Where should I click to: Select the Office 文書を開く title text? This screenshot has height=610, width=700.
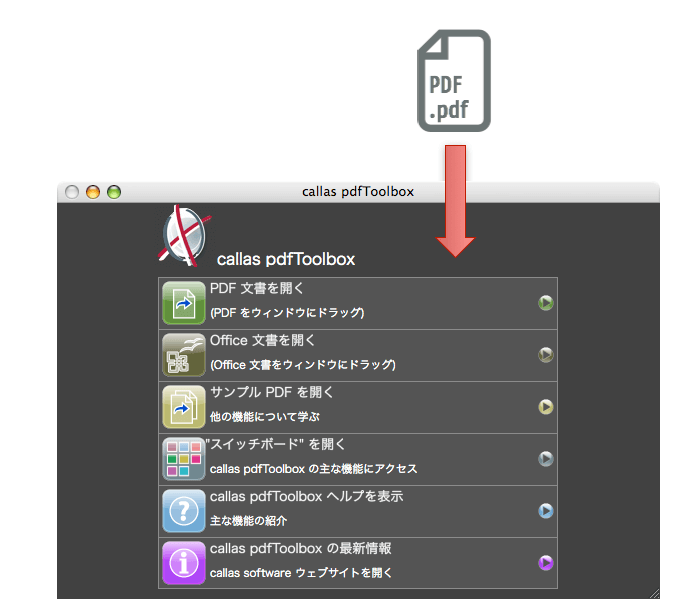[x=262, y=340]
